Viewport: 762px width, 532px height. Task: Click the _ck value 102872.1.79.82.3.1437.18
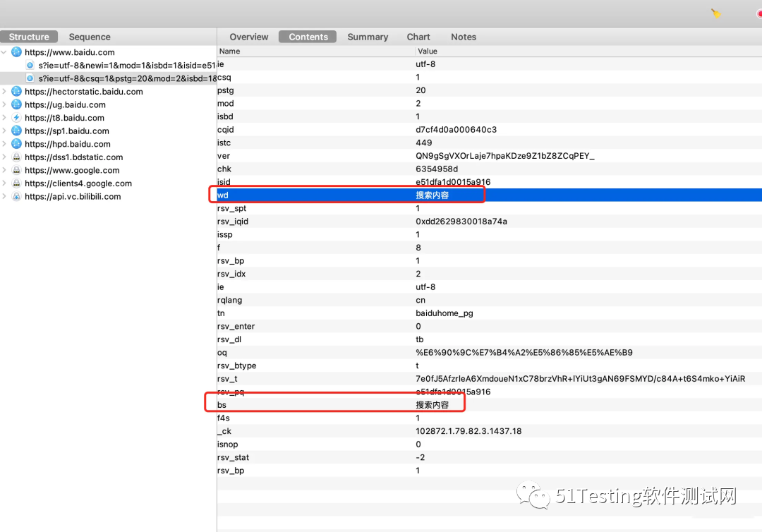click(468, 431)
